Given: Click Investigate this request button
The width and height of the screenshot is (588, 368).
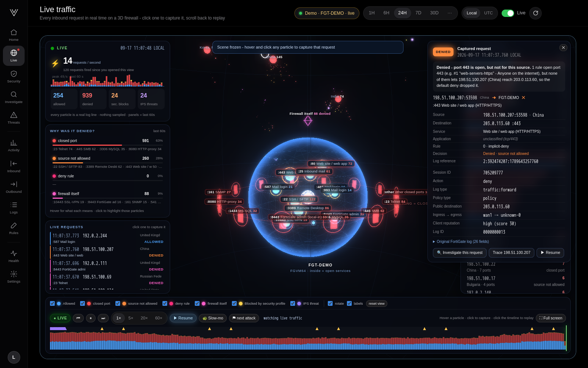Looking at the screenshot, I should tap(460, 252).
